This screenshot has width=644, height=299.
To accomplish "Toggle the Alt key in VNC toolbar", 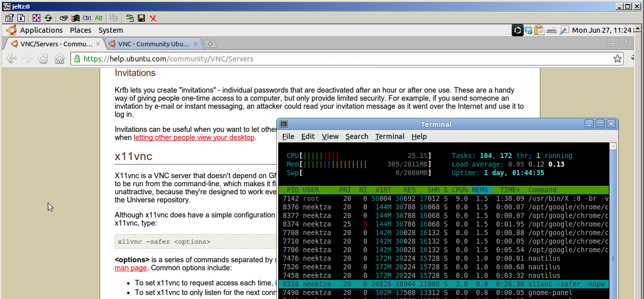I will tap(99, 18).
